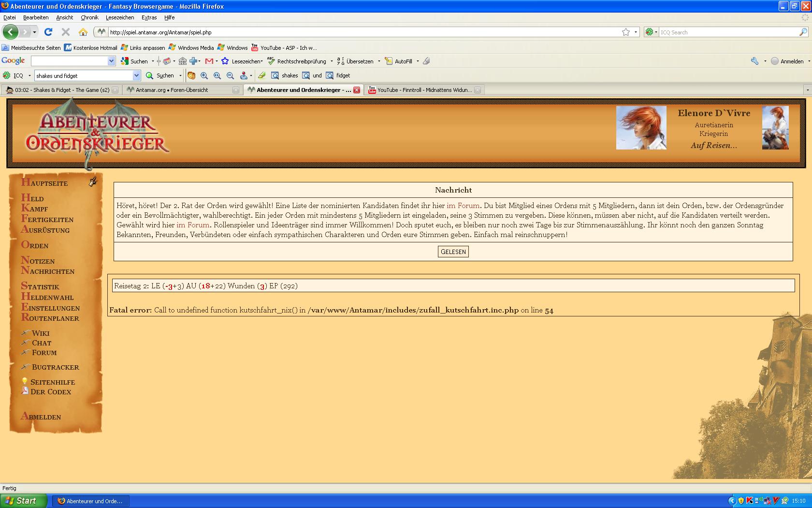Open the Google search box dropdown

[x=111, y=61]
